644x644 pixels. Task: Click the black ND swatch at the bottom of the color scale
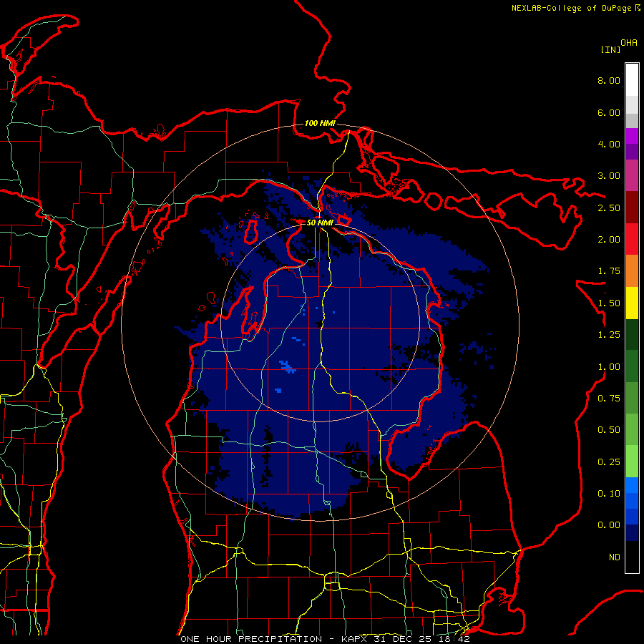632,557
